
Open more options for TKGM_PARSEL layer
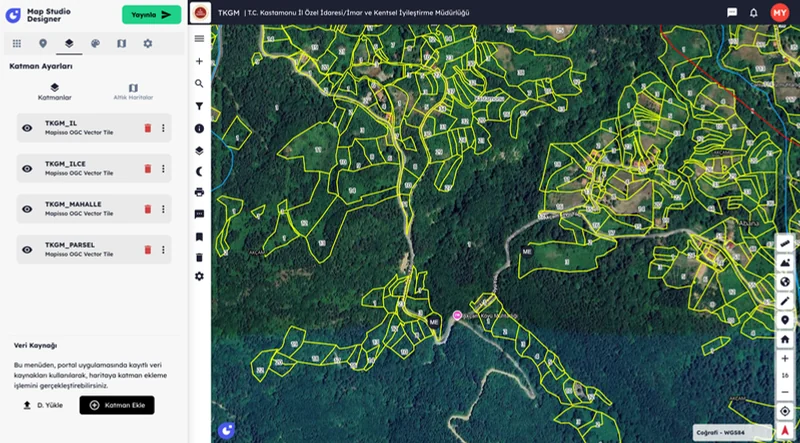click(163, 250)
